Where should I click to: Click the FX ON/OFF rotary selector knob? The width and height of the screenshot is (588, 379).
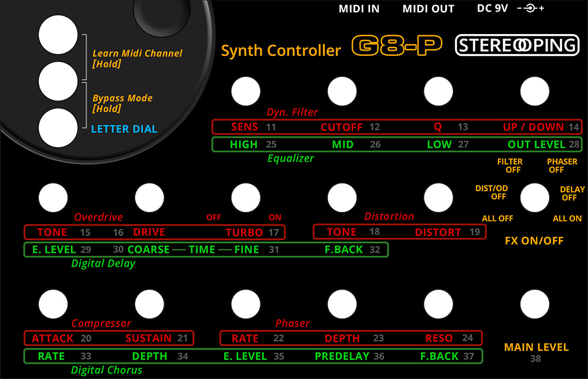tap(534, 198)
